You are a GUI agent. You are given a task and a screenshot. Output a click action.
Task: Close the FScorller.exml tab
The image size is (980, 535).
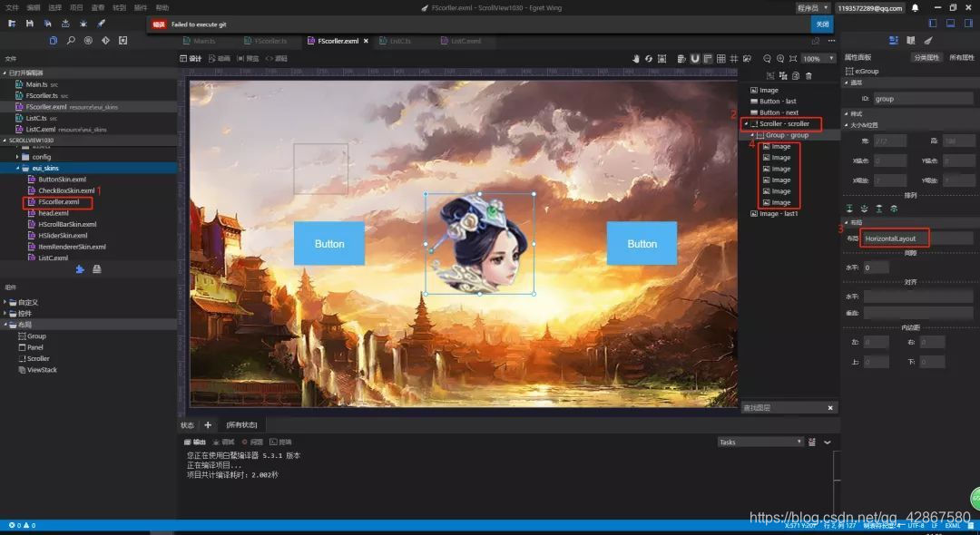pos(366,41)
